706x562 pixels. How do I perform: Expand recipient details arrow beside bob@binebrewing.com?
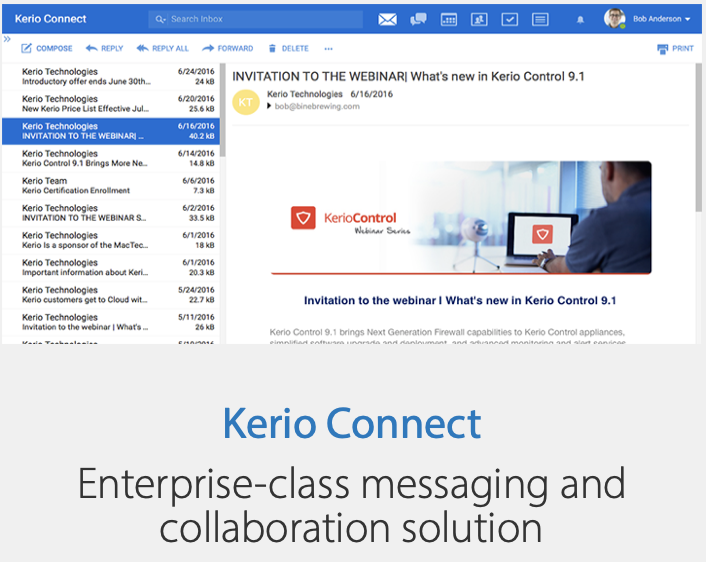(269, 106)
